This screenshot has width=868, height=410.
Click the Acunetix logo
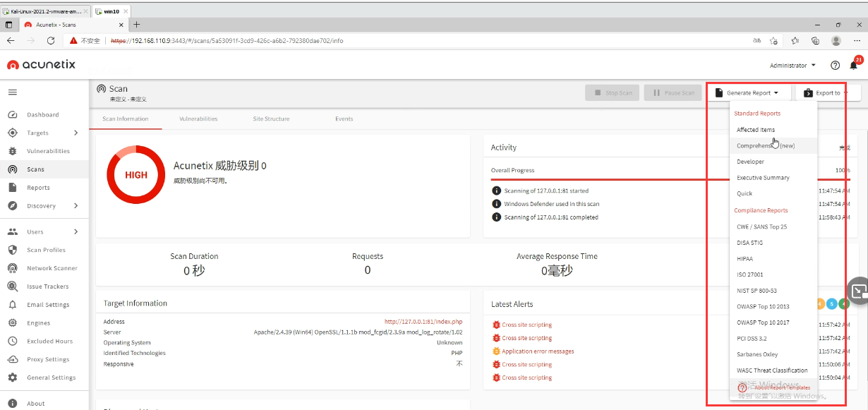coord(41,65)
